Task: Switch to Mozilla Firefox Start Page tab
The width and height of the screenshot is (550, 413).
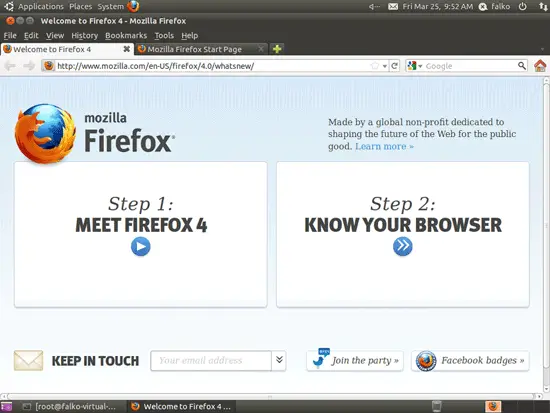Action: pyautogui.click(x=201, y=49)
